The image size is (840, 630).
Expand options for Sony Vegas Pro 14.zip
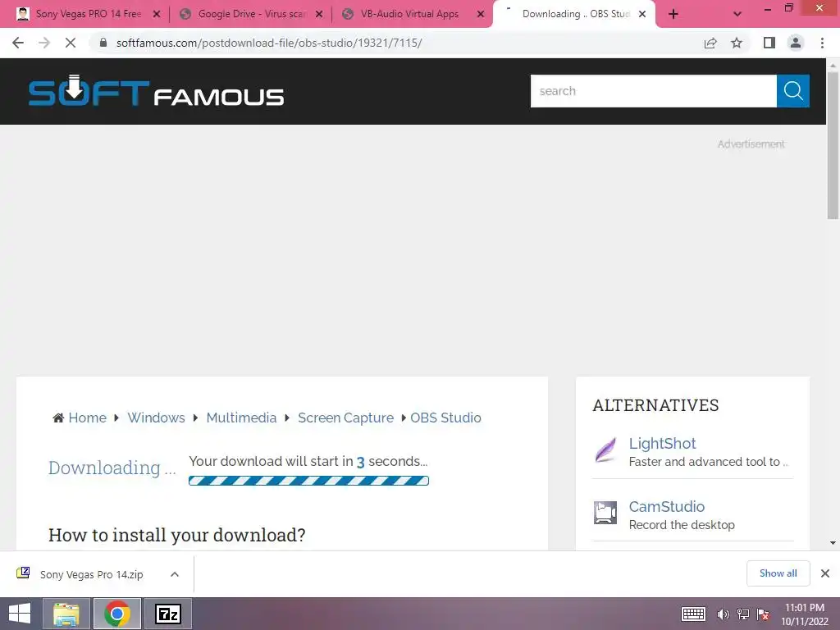(174, 574)
